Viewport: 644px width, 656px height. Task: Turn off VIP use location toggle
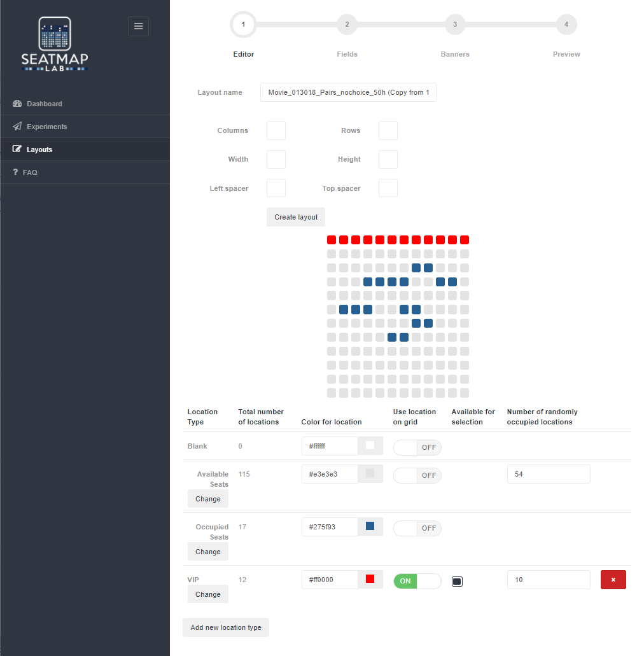417,581
